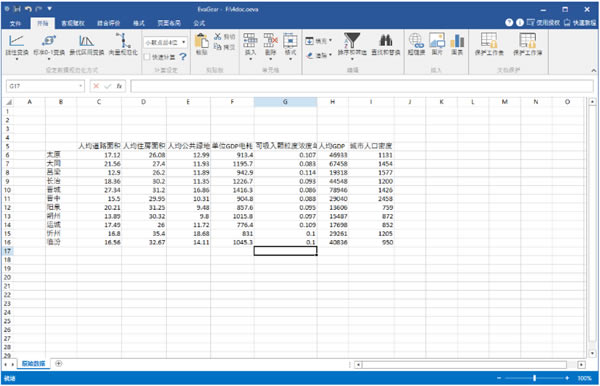Click the zoom slider handle in the status bar

[534, 378]
